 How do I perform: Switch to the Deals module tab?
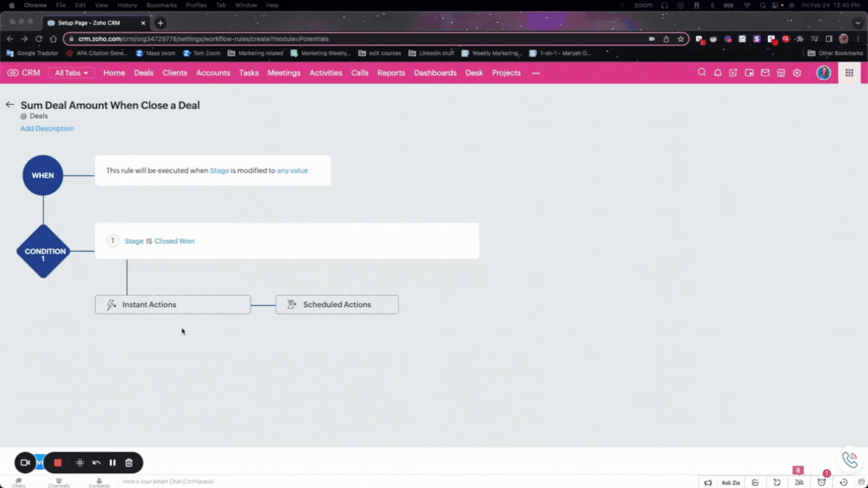[143, 73]
